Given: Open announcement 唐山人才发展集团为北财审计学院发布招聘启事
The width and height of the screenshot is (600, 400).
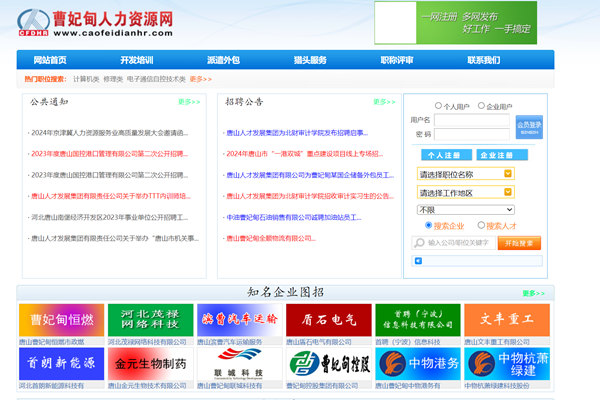Looking at the screenshot, I should coord(297,133).
